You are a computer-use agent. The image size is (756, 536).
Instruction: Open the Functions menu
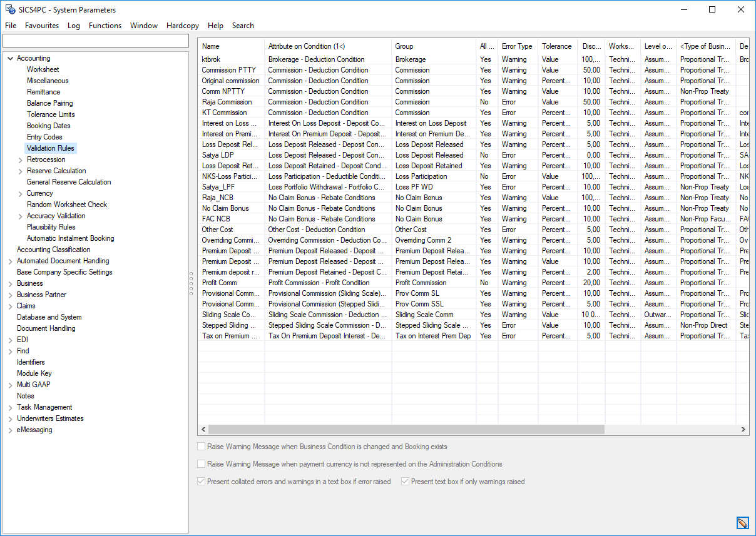click(x=105, y=26)
